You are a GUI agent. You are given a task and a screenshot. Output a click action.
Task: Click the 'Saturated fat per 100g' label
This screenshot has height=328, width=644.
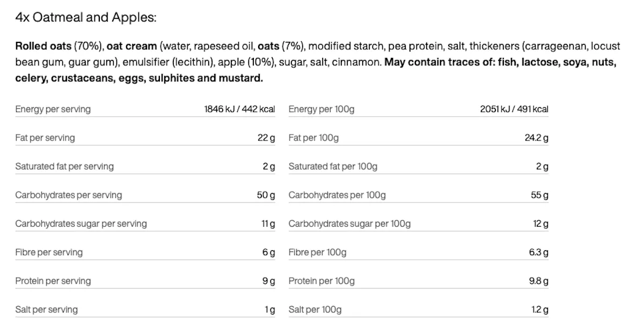click(333, 166)
